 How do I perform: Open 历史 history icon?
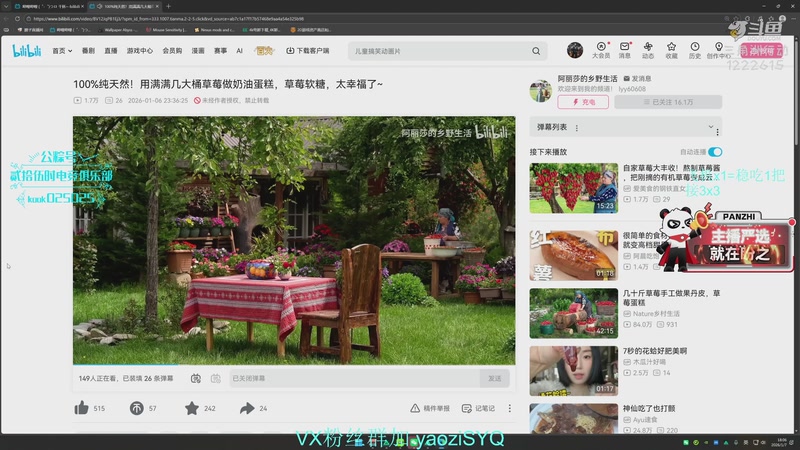tap(695, 51)
